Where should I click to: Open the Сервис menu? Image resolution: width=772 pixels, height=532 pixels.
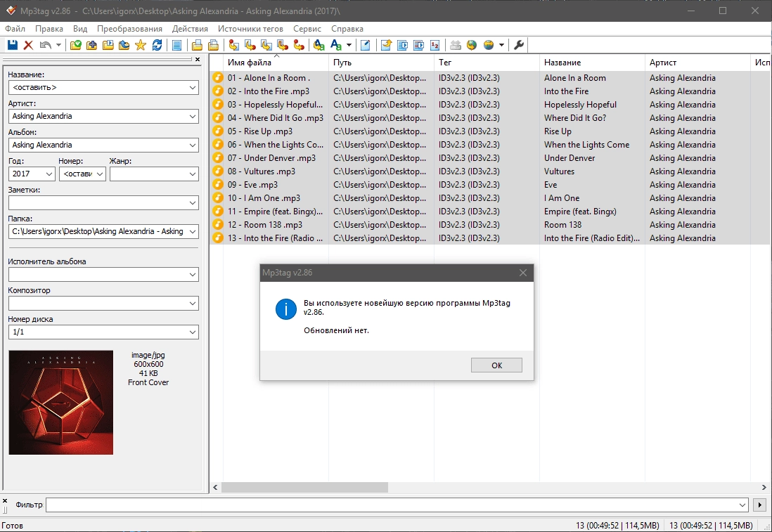click(307, 29)
